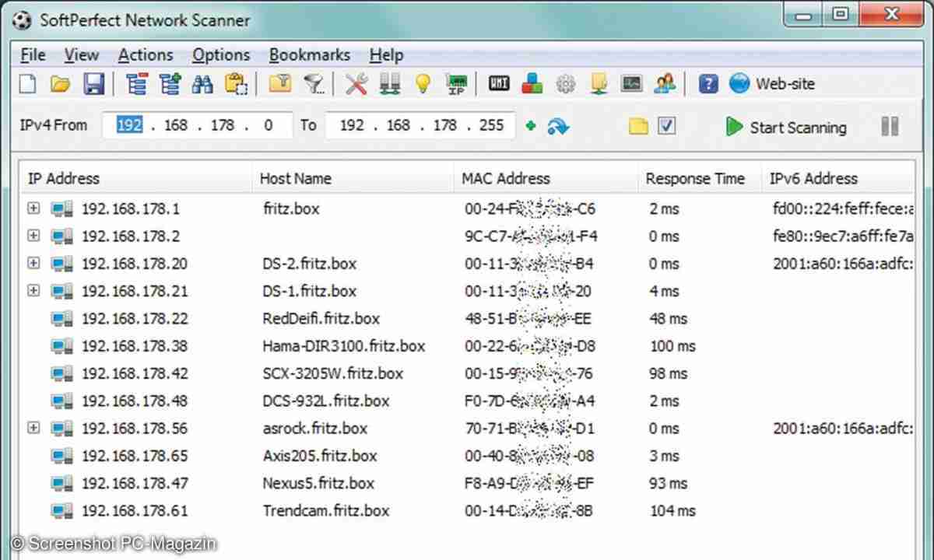Image resolution: width=934 pixels, height=560 pixels.
Task: Open the filter funnel icon
Action: coord(314,84)
